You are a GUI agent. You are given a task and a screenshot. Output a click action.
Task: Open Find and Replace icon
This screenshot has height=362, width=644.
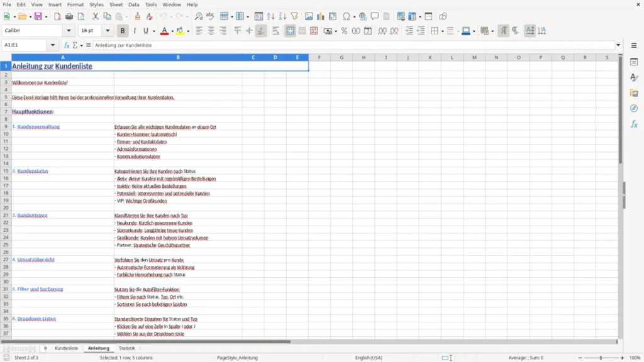click(x=198, y=16)
